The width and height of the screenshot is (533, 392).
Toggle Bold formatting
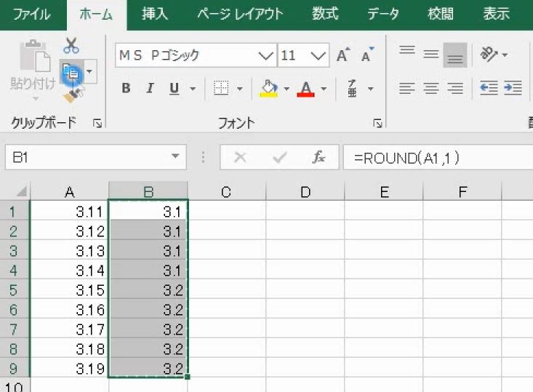pos(126,89)
